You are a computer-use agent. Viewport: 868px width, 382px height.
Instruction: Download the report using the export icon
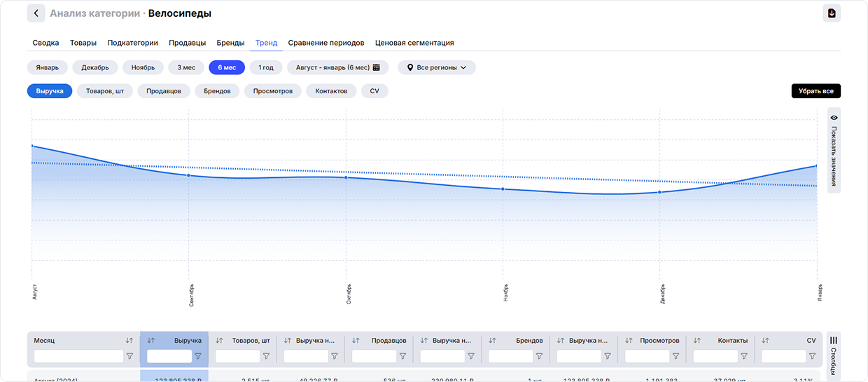coord(832,13)
